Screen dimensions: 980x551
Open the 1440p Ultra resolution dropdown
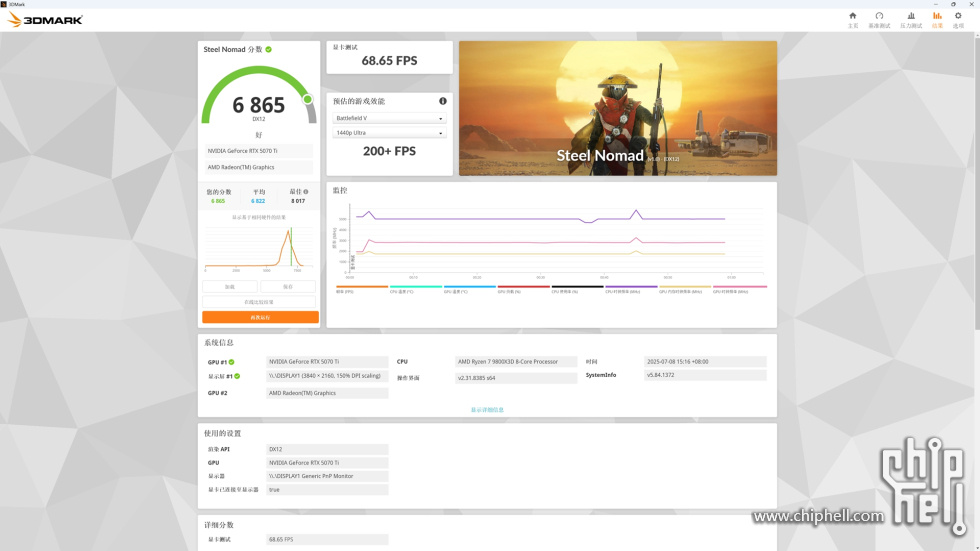pos(389,132)
